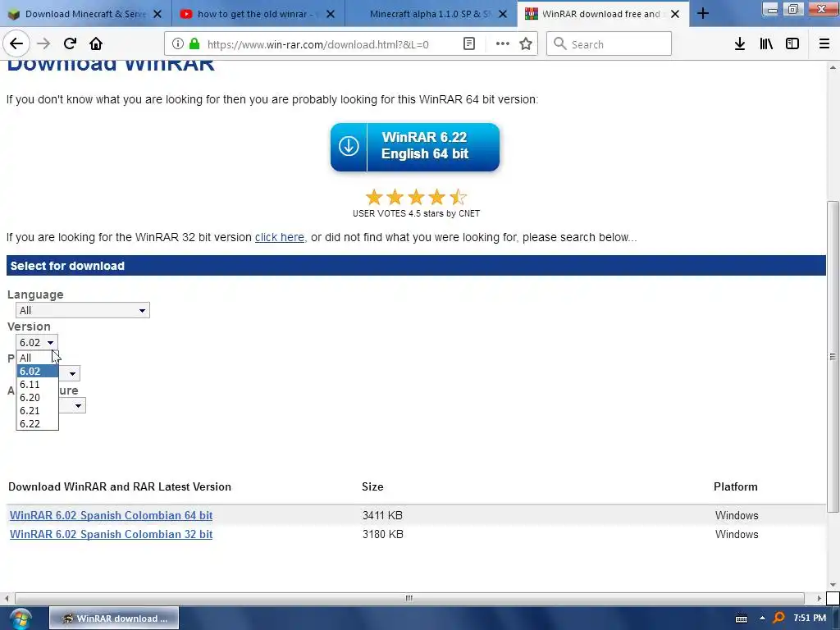Click scroll-down arrow of vertical scrollbar
This screenshot has height=630, width=840.
tap(833, 585)
